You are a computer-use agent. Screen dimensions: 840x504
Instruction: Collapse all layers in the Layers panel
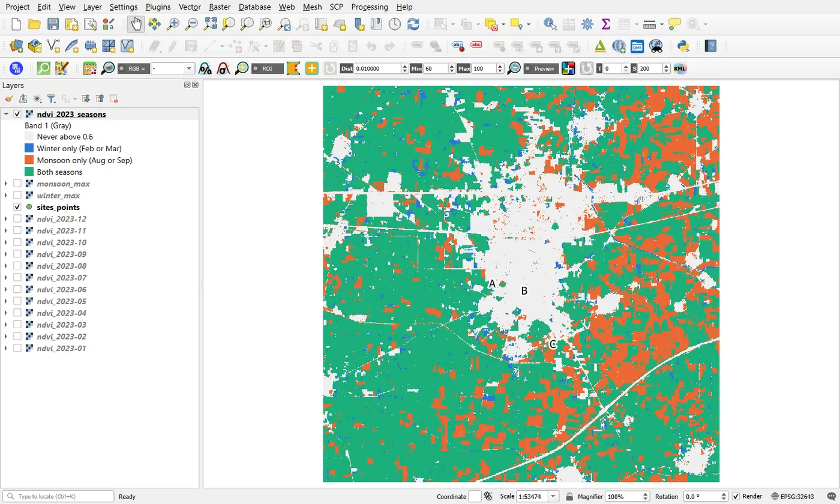100,98
